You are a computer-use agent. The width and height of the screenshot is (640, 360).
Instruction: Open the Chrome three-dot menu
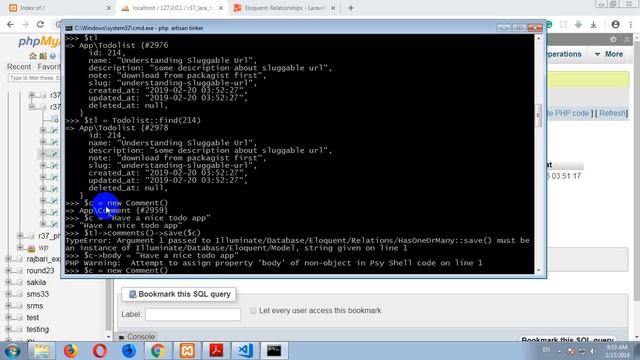point(631,24)
